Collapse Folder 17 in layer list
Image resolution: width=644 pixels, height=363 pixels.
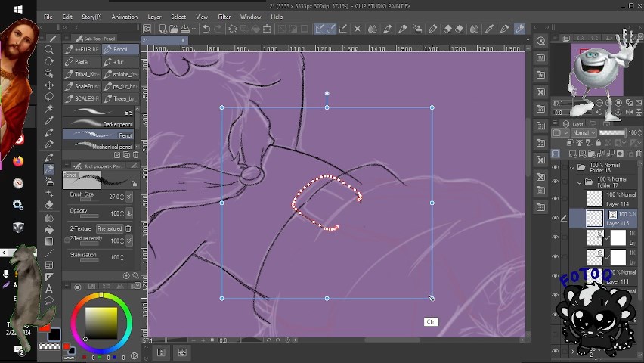(580, 182)
